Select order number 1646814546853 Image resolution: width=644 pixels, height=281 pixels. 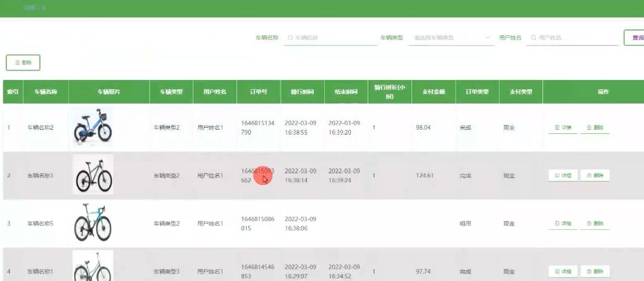pos(258,271)
